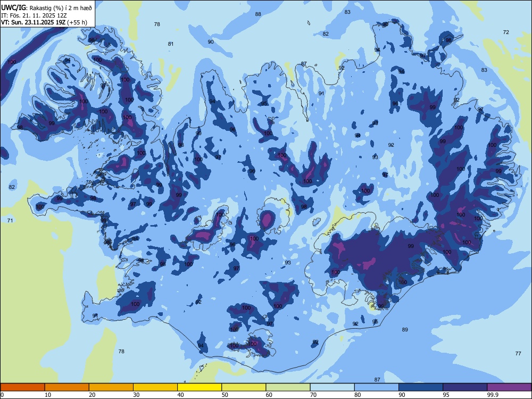Select the medium blue 80–90 legend swatch
Image resolution: width=532 pixels, height=399 pixels.
coord(377,387)
